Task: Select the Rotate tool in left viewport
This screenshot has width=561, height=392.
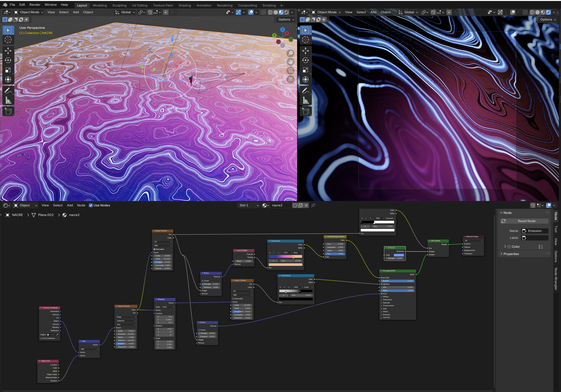Action: (8, 60)
